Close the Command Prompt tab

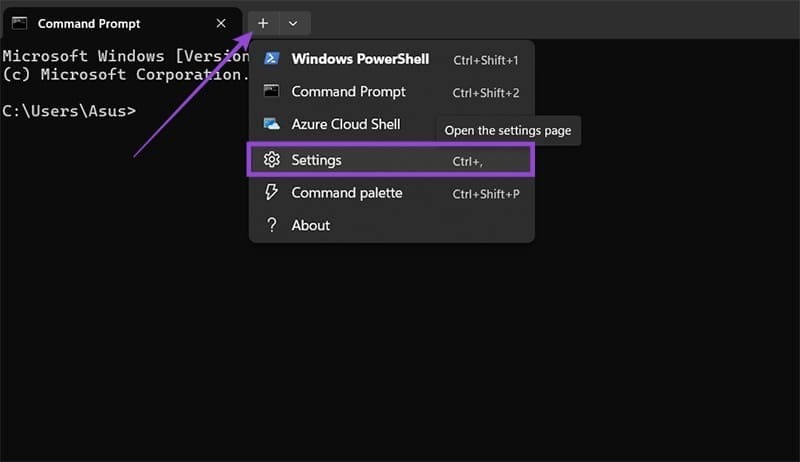pos(221,23)
